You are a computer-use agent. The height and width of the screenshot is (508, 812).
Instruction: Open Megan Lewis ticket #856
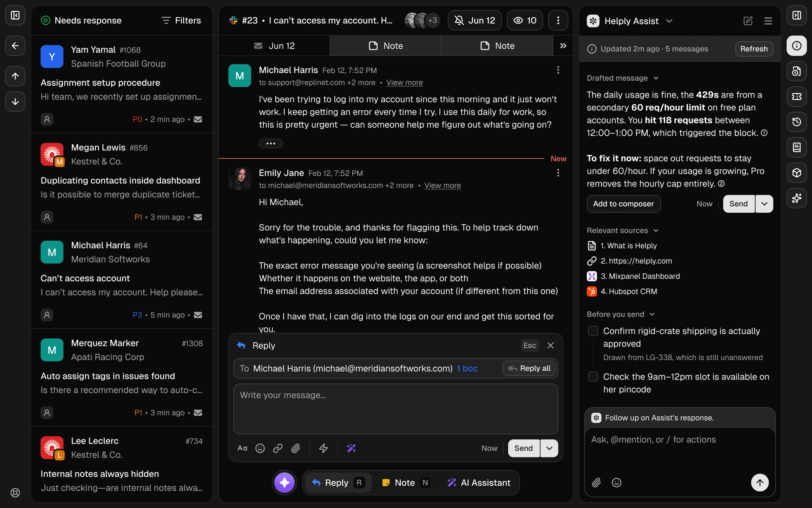pyautogui.click(x=121, y=182)
